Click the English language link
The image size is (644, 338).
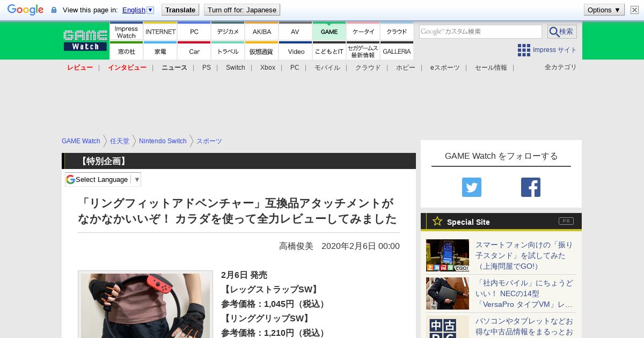(134, 10)
